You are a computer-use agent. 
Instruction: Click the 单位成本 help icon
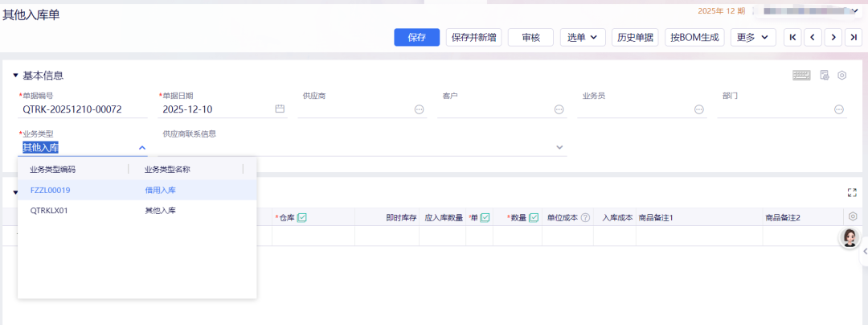(585, 217)
